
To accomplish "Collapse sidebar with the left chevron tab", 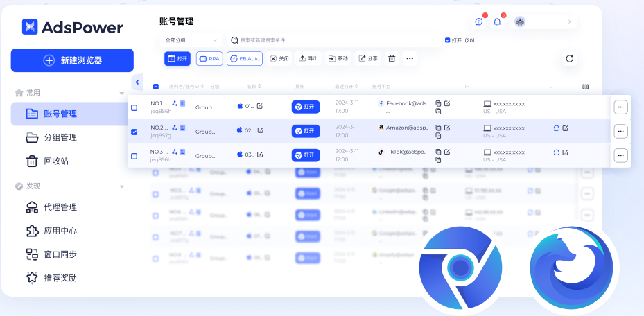I will coord(137,82).
